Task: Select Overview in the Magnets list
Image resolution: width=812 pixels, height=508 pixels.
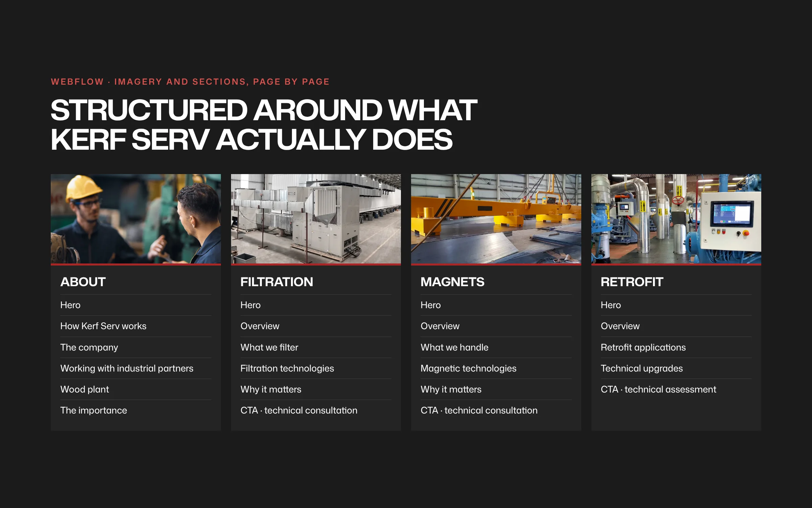Action: click(496, 326)
